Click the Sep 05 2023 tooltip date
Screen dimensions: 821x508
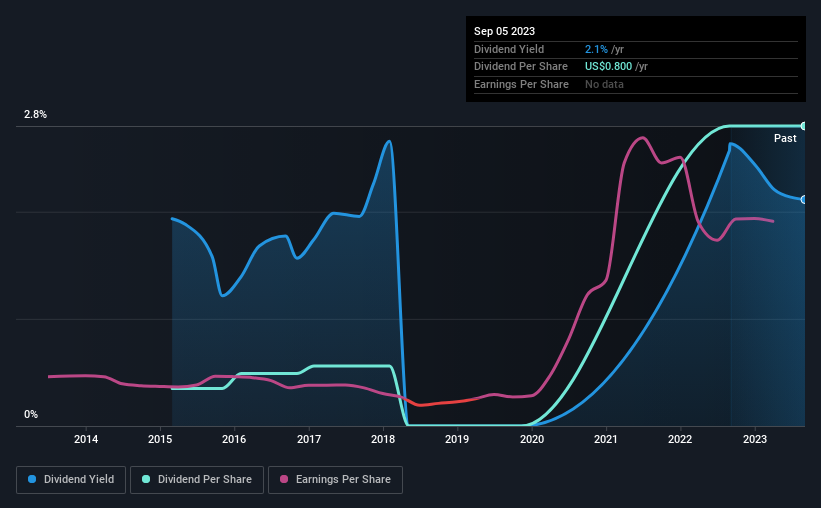coord(504,31)
